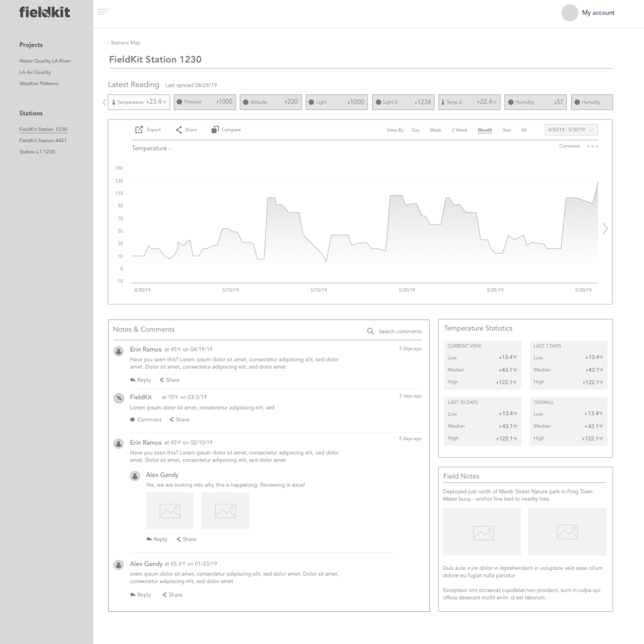644x644 pixels.
Task: Open the date range dropdown
Action: pos(571,130)
